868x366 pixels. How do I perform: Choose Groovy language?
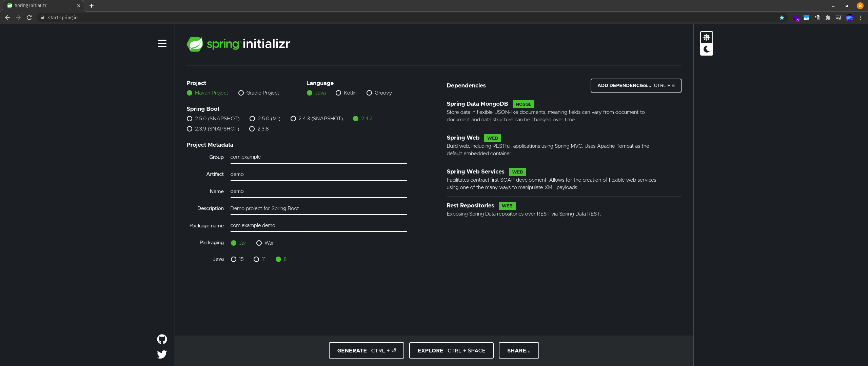click(379, 93)
